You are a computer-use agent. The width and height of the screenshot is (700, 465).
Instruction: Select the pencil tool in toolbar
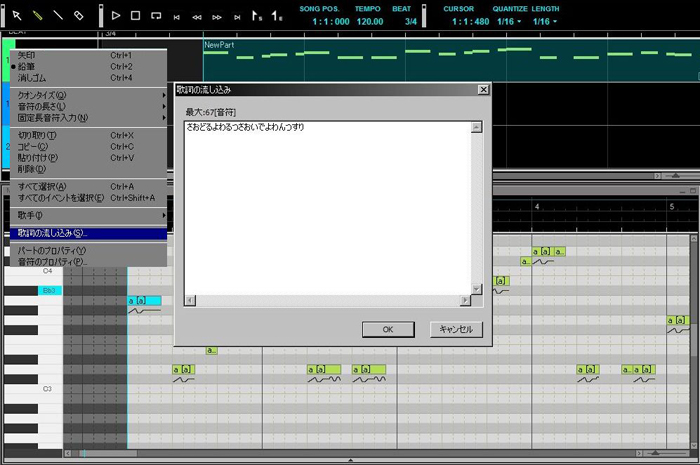pos(38,15)
